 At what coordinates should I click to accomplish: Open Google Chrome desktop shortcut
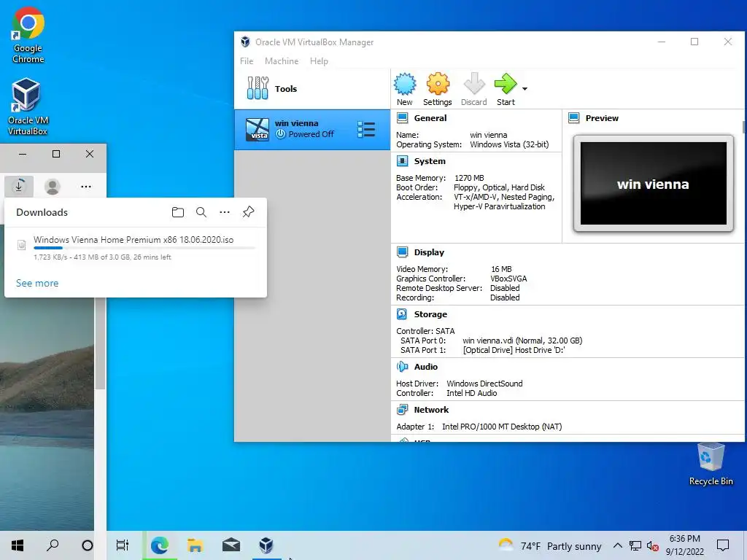point(28,35)
